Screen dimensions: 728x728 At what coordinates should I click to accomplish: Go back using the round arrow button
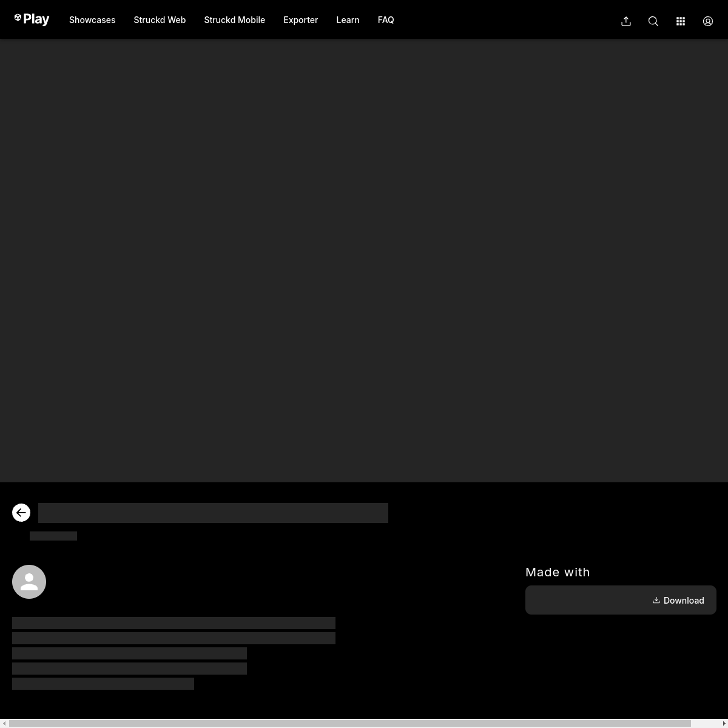pos(21,513)
